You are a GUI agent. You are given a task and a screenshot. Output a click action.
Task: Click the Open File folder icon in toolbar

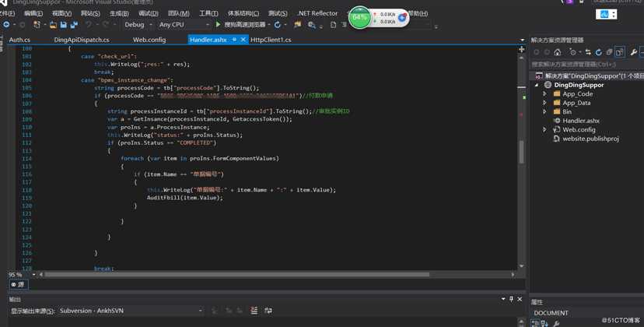tap(53, 25)
